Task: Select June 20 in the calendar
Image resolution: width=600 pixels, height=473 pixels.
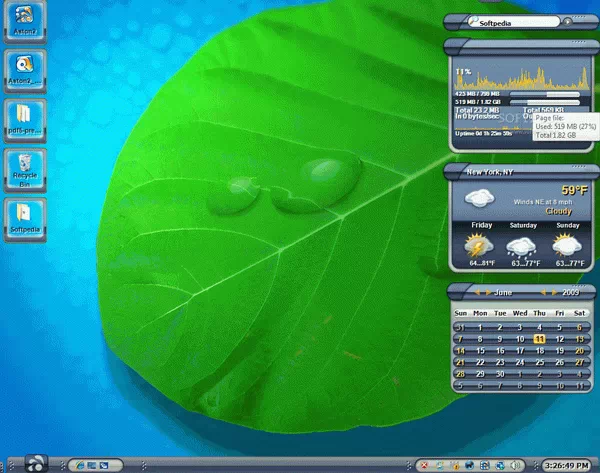Action: (x=579, y=351)
